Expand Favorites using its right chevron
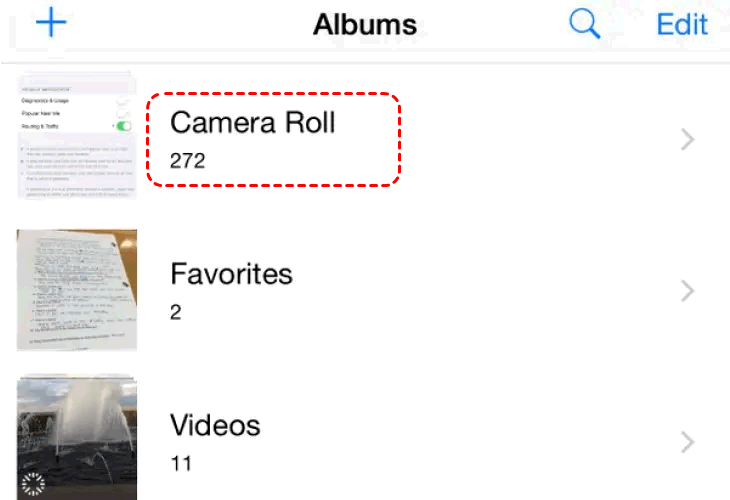The image size is (730, 500). tap(687, 291)
